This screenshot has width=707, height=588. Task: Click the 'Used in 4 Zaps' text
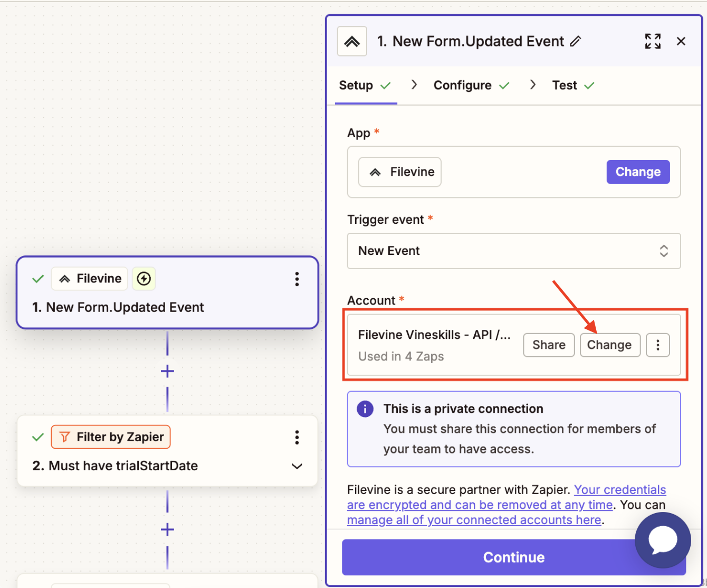click(401, 357)
